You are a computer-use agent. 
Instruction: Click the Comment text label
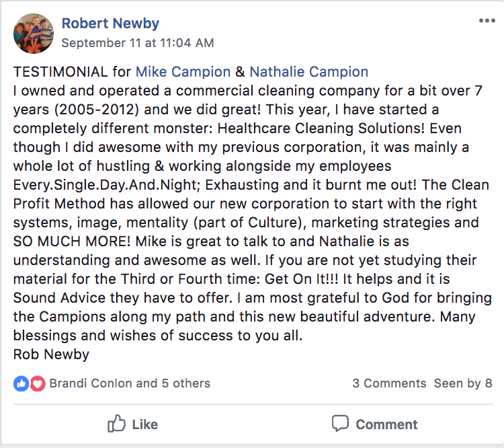click(x=386, y=424)
